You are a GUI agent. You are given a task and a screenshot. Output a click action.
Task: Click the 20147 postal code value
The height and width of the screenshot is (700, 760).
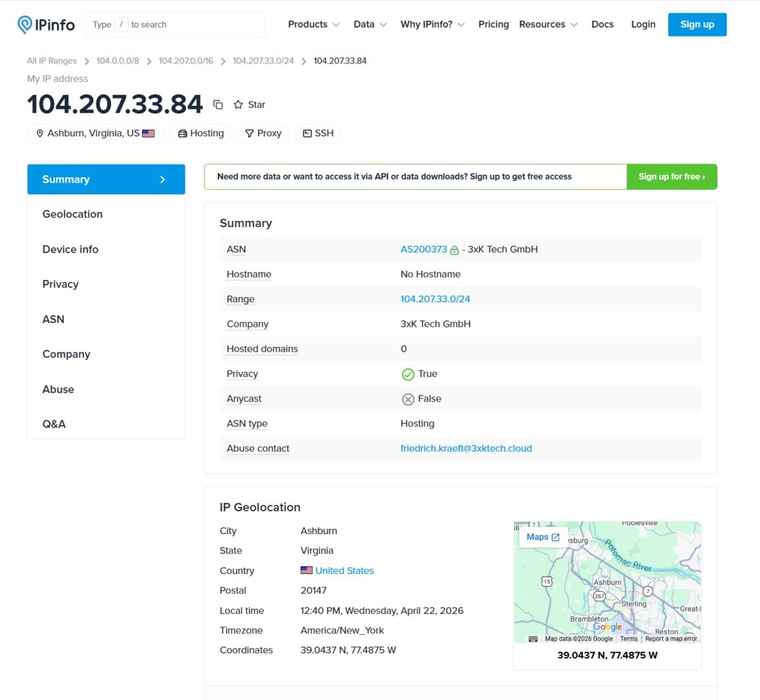(313, 590)
